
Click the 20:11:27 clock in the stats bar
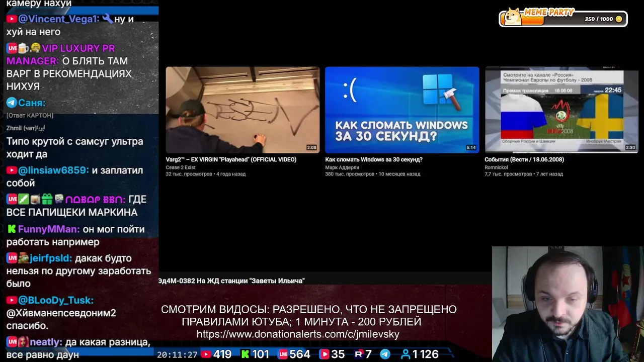(177, 354)
